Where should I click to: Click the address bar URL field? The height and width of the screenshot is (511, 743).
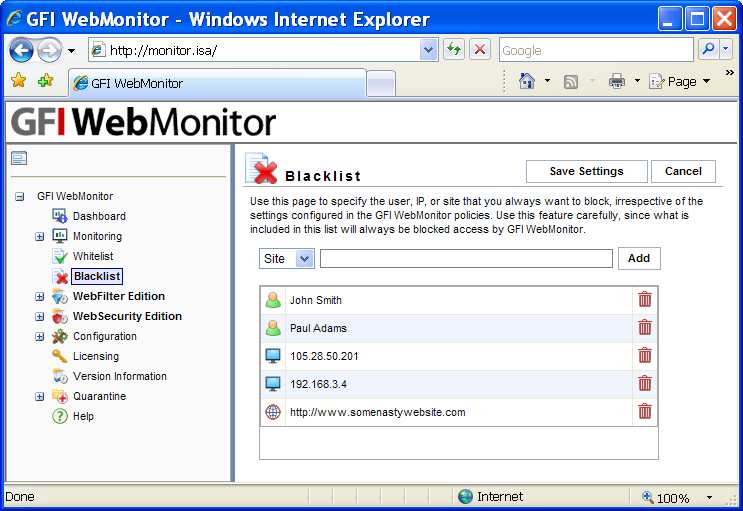pos(262,50)
